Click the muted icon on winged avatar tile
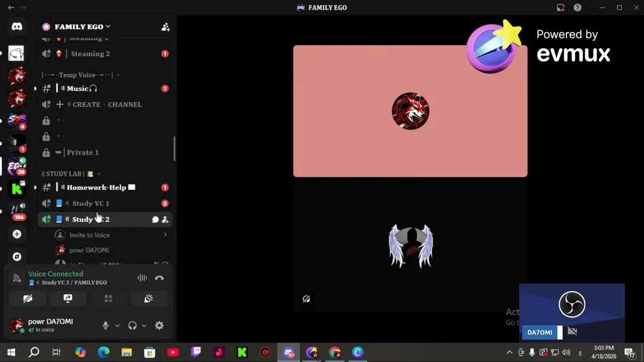Screen dimensions: 644x362 click(306, 299)
